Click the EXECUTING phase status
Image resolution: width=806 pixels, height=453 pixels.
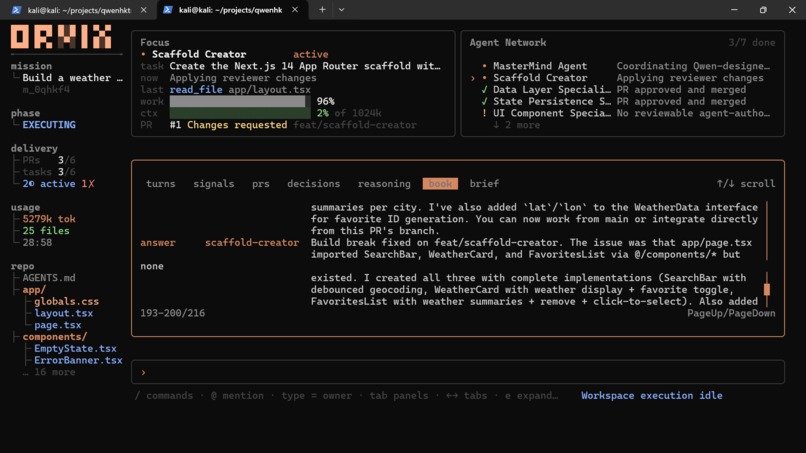coord(49,125)
